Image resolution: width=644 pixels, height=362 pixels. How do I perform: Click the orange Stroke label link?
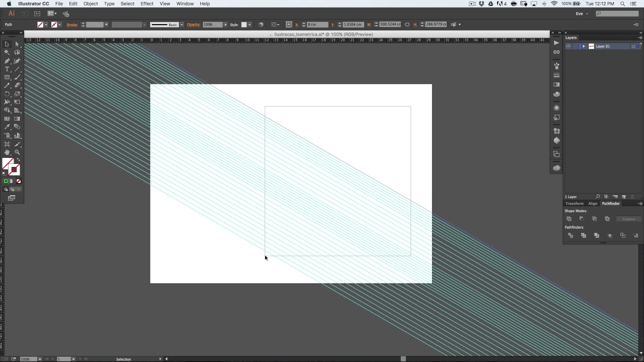point(72,25)
